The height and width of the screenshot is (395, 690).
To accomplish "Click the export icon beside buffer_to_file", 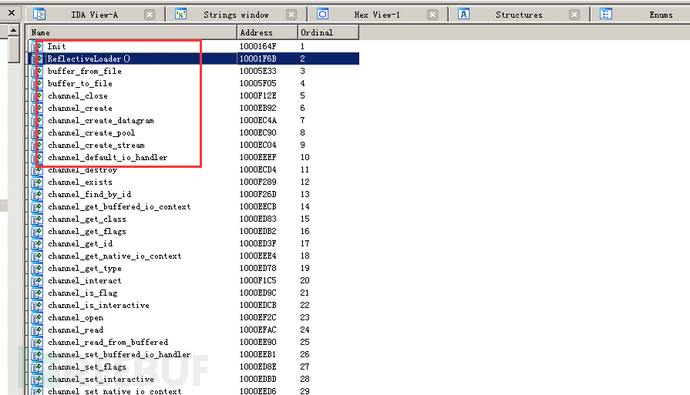I will coord(37,83).
